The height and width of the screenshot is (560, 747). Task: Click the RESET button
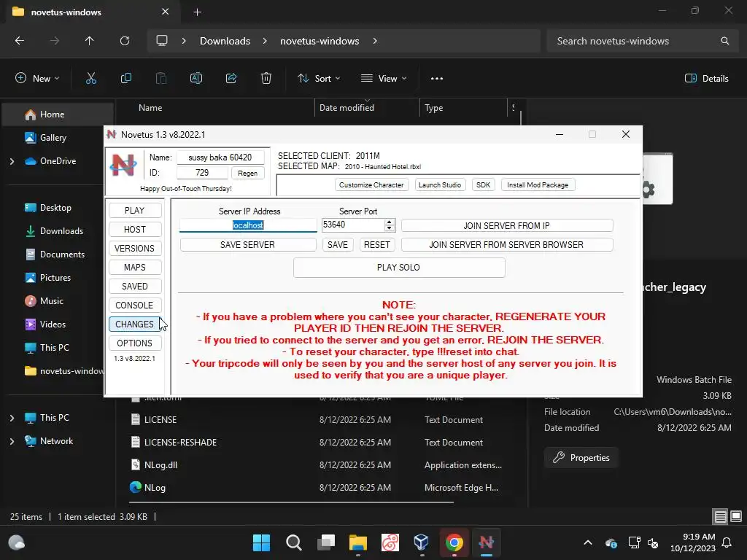coord(377,245)
